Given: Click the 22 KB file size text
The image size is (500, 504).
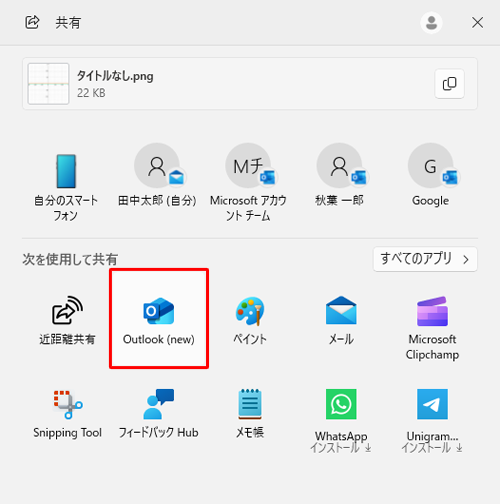Looking at the screenshot, I should [x=91, y=93].
